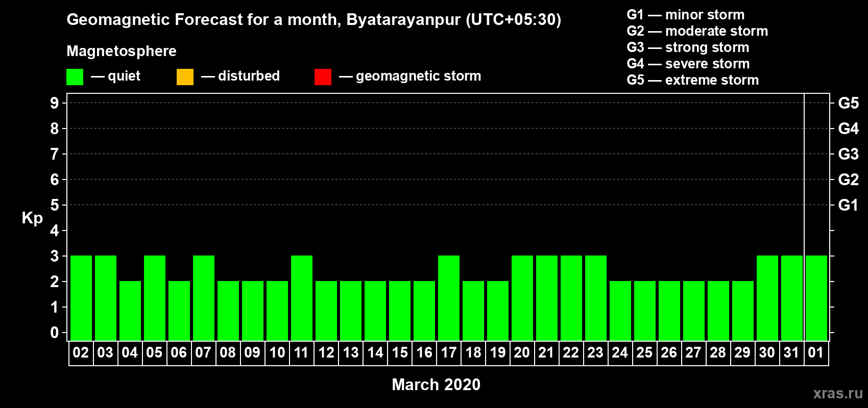The height and width of the screenshot is (408, 868).
Task: Click the G3 right-axis label
Action: (x=849, y=154)
